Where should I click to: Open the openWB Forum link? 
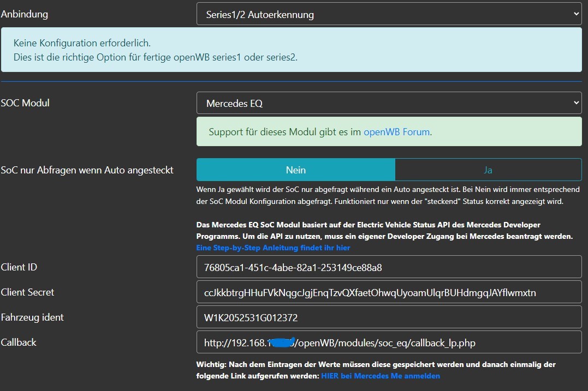(396, 132)
